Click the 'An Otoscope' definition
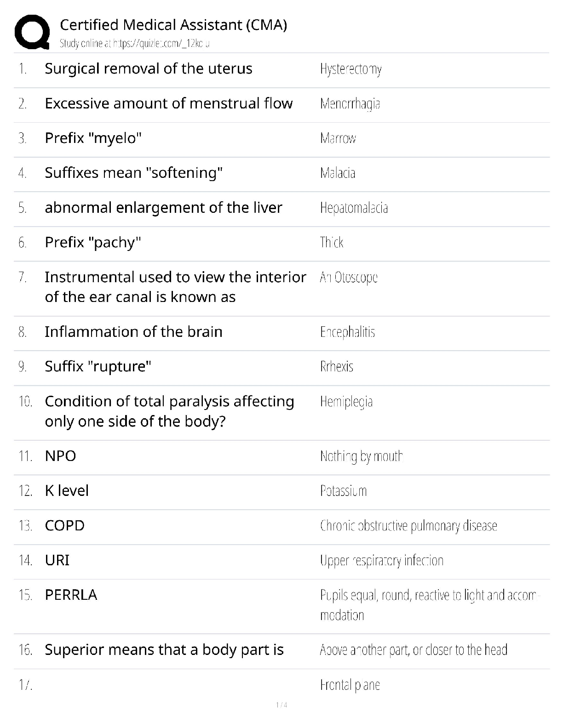 click(349, 278)
